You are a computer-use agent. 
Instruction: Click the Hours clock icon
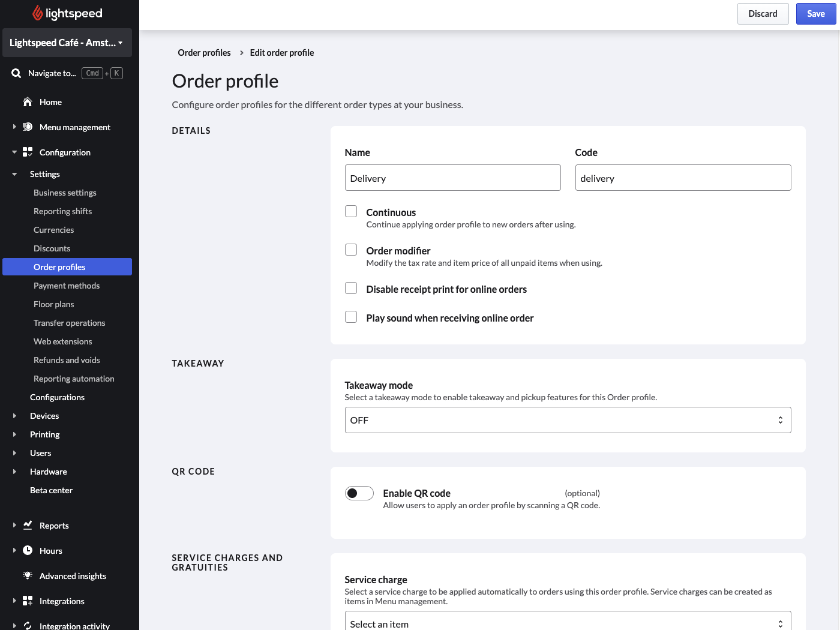click(28, 551)
